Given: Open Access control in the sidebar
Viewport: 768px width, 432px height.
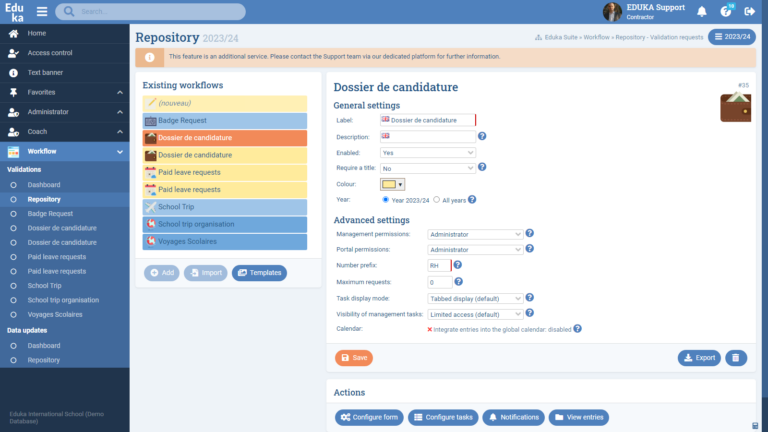Looking at the screenshot, I should pyautogui.click(x=49, y=53).
